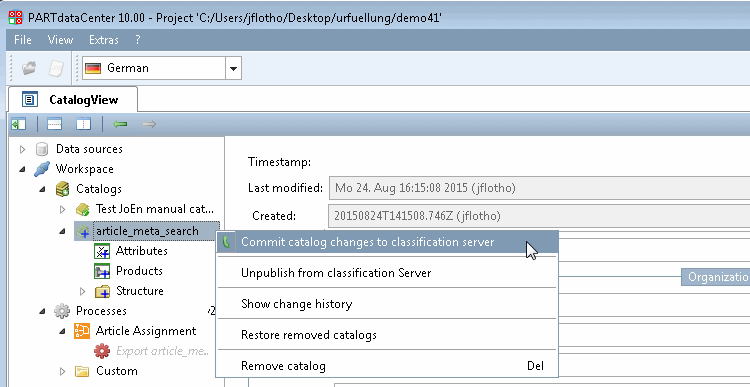The height and width of the screenshot is (387, 750).
Task: Select Test JoEn manual cat... item
Action: coord(154,209)
